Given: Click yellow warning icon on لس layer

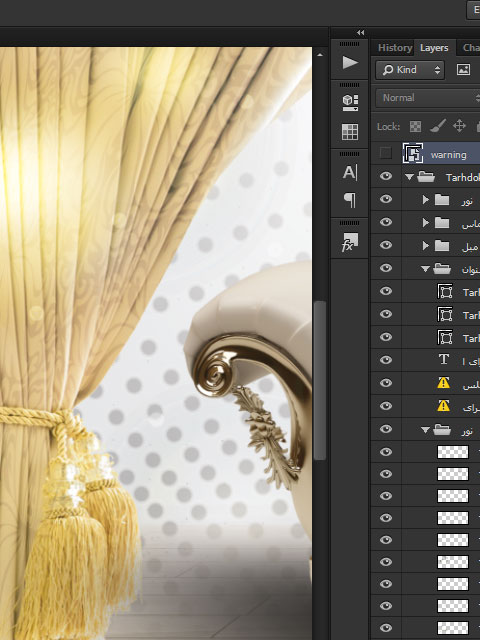Looking at the screenshot, I should [444, 383].
